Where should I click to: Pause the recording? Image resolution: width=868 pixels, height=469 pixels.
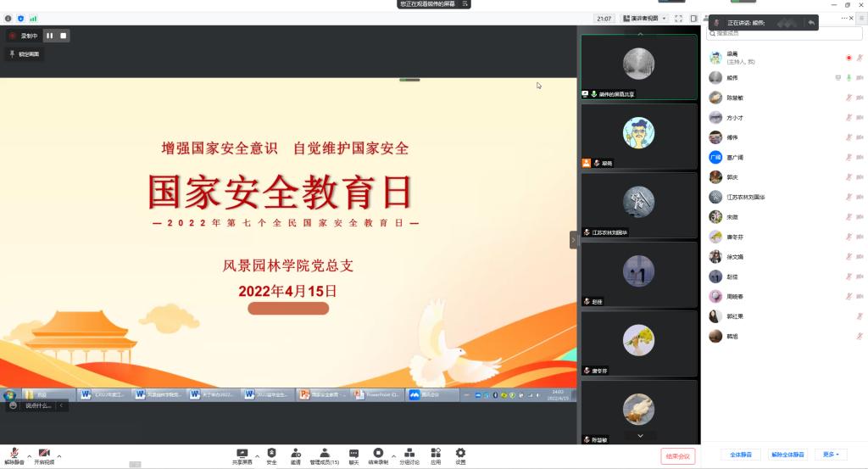tap(49, 36)
